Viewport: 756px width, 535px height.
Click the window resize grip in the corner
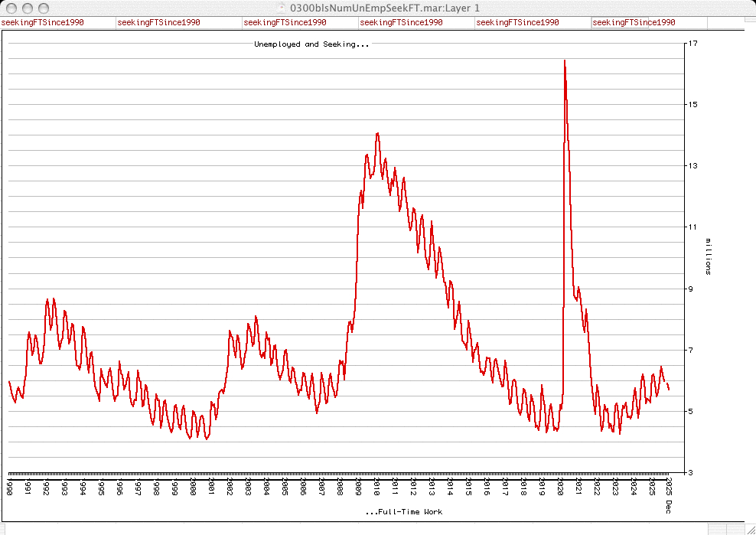coord(749,529)
